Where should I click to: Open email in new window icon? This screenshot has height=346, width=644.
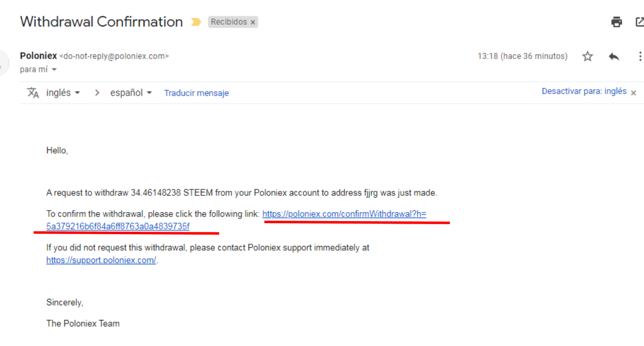[639, 22]
